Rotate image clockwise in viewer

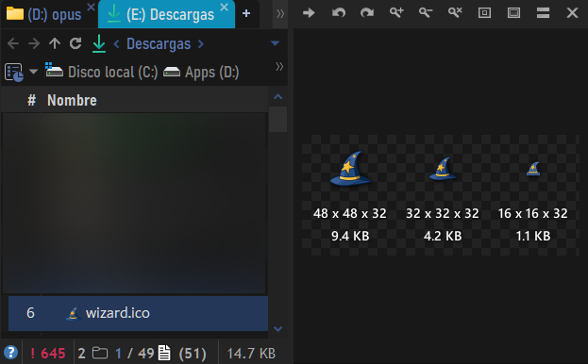(367, 13)
